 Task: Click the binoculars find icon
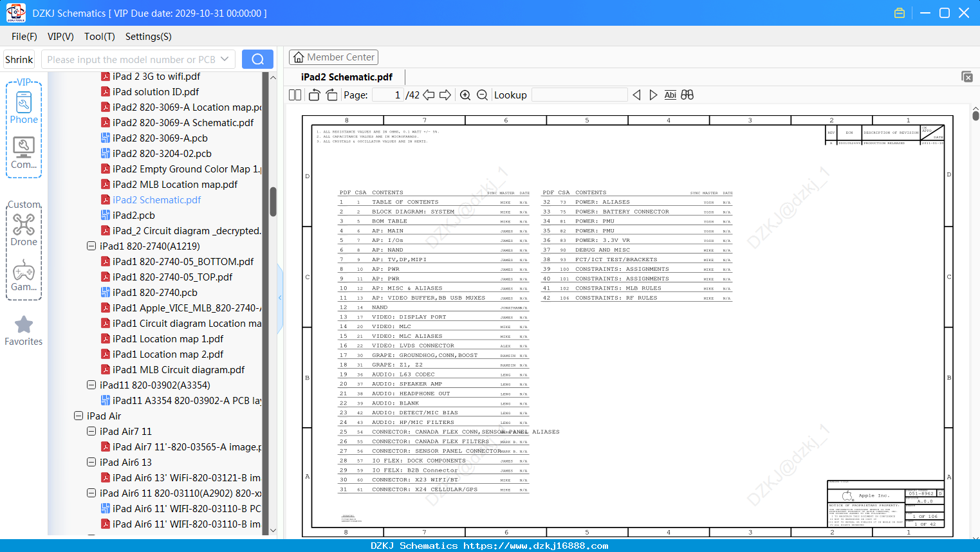pyautogui.click(x=687, y=95)
